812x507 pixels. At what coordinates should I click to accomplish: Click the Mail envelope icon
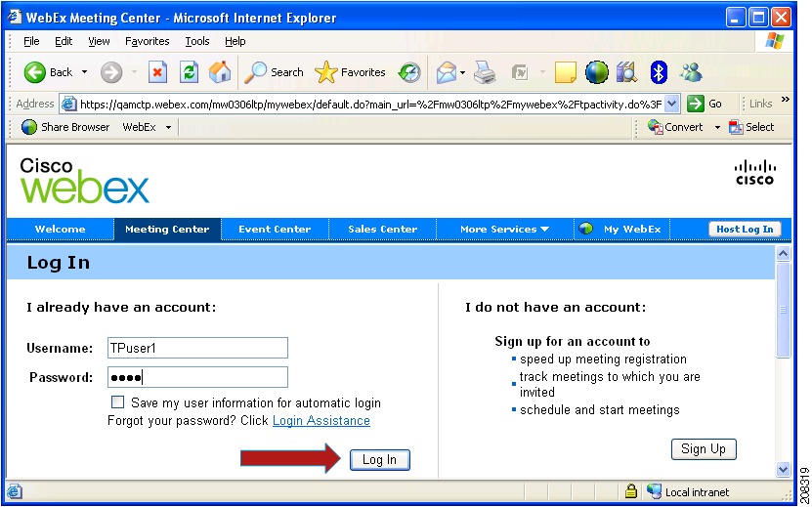(x=446, y=72)
